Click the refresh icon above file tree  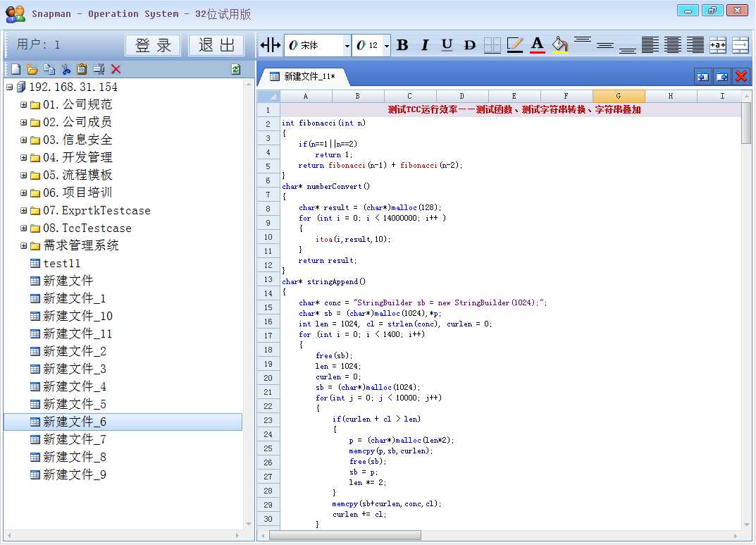tap(236, 70)
